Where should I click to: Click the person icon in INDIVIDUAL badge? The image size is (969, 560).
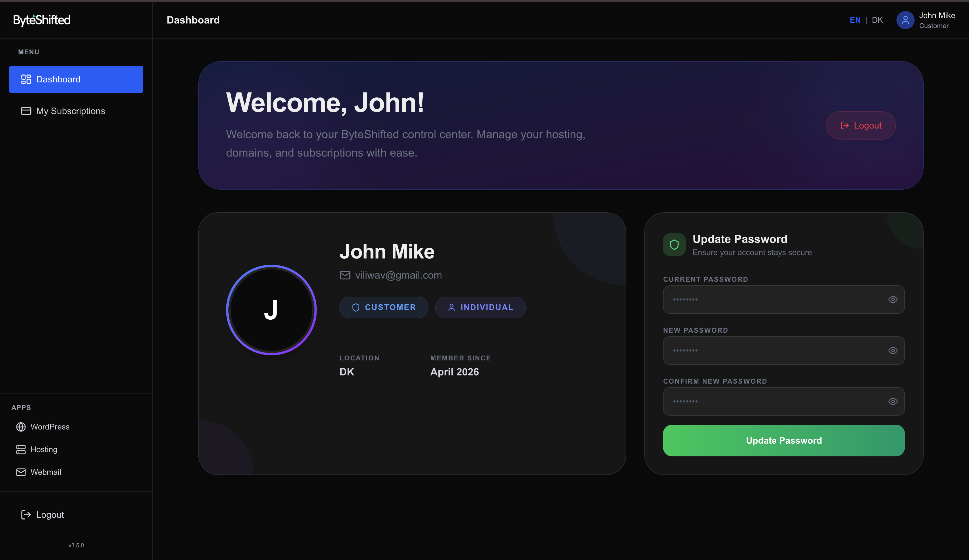tap(451, 307)
